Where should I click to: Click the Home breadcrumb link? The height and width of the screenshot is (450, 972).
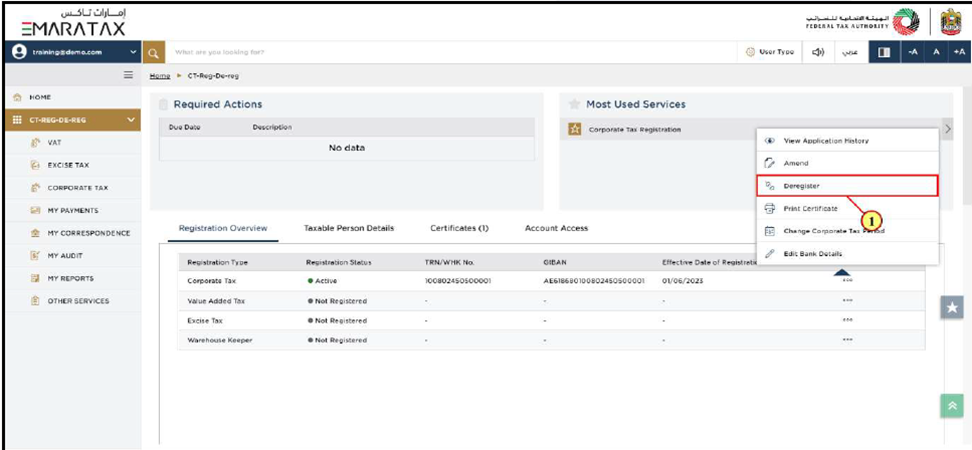pyautogui.click(x=158, y=76)
